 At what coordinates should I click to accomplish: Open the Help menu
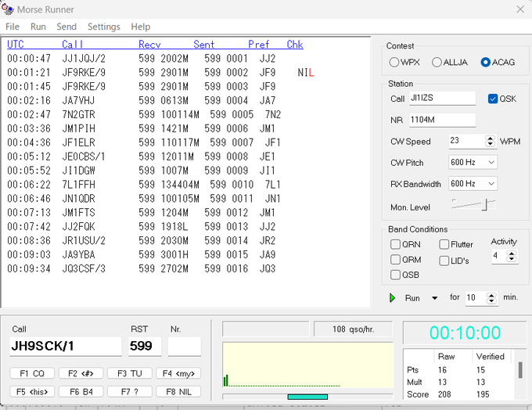coord(141,27)
